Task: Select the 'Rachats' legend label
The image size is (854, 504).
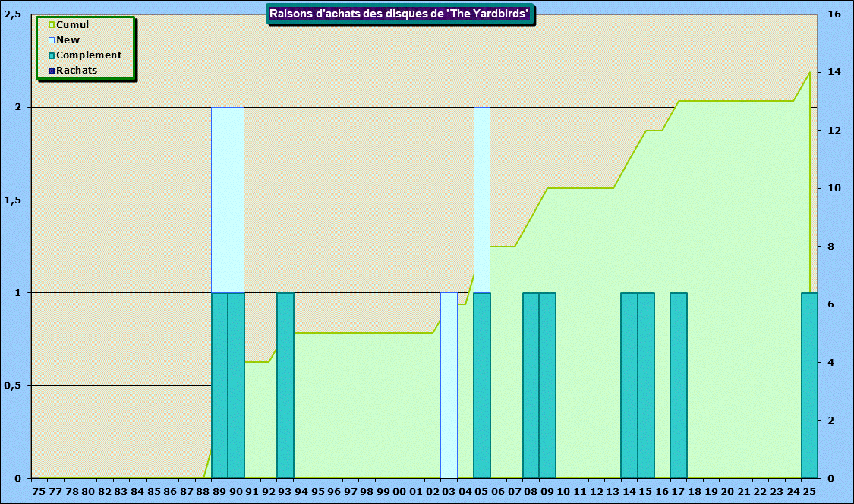Action: (x=77, y=71)
